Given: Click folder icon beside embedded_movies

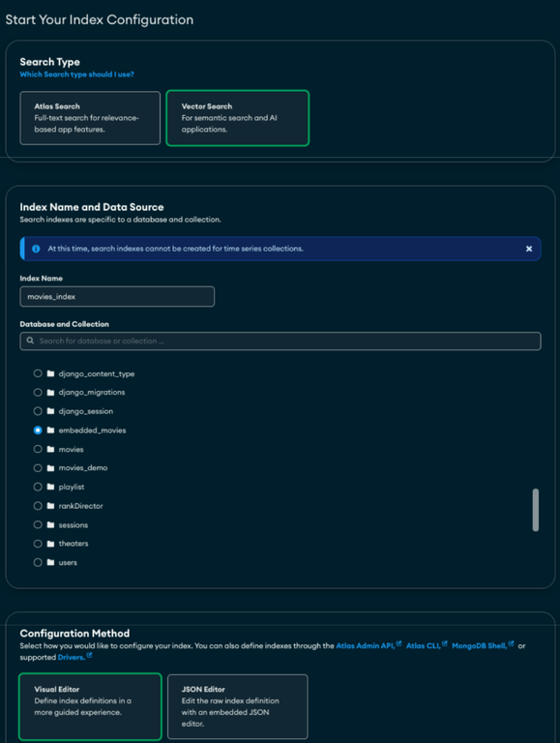Looking at the screenshot, I should point(50,431).
